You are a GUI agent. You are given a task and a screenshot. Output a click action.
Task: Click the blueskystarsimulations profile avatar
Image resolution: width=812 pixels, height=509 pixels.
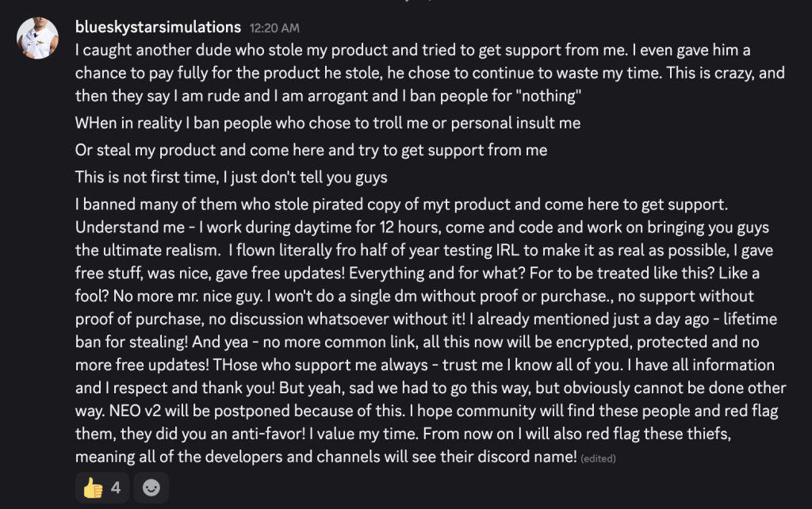[37, 38]
